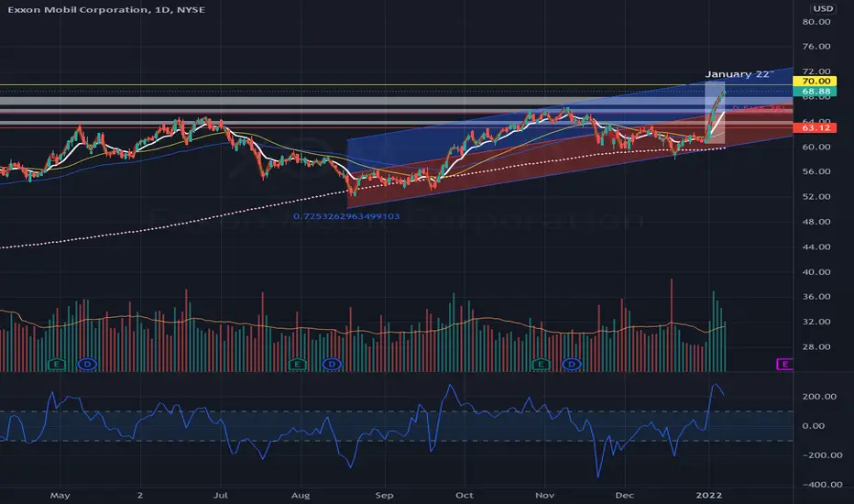Open the earnings E marker near August

click(298, 364)
